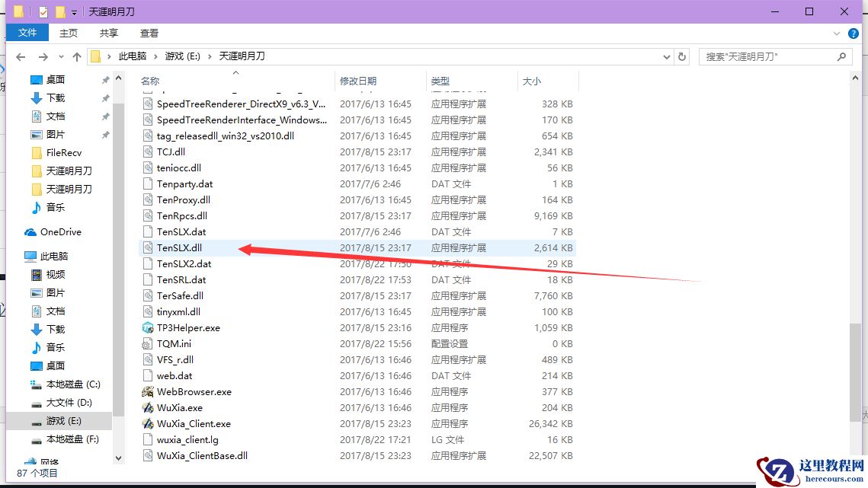The height and width of the screenshot is (488, 868).
Task: Toggle the ribbon display chevron
Action: point(837,33)
